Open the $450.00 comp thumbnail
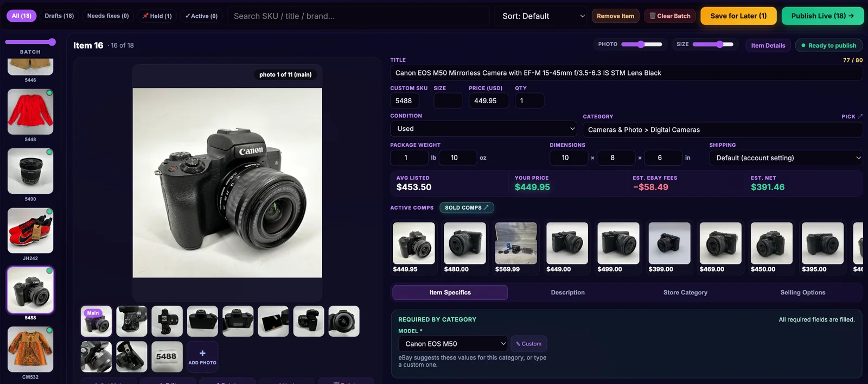 pos(771,243)
